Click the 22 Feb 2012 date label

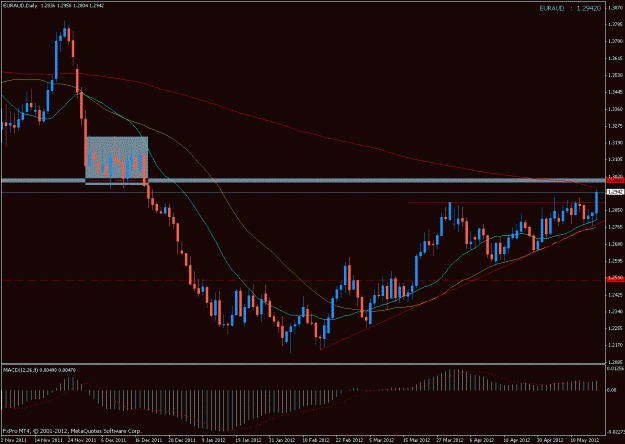tap(350, 440)
